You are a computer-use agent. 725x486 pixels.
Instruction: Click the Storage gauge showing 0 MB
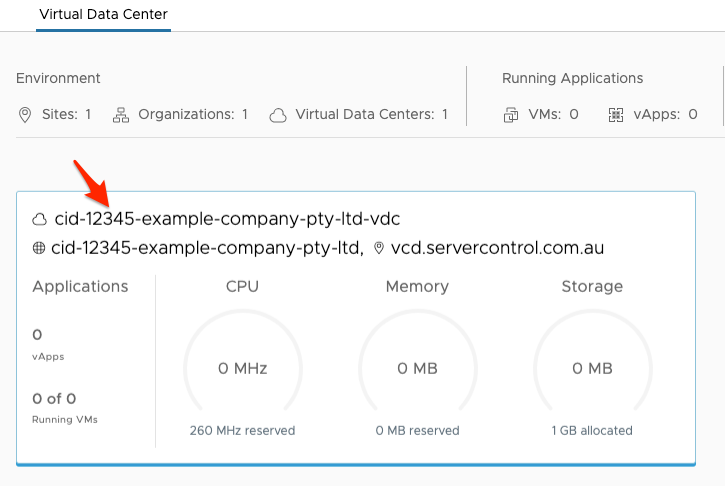pos(592,368)
